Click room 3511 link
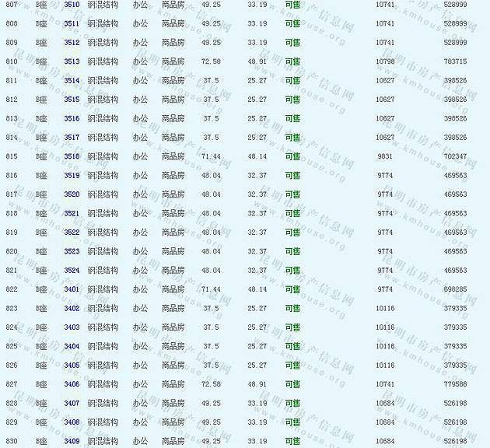 (72, 23)
